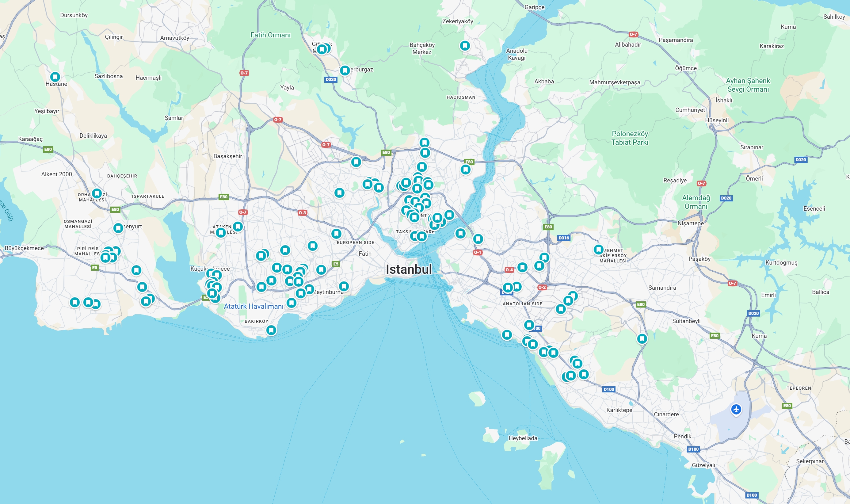Open the marker at Orhangazi Mahallesi
This screenshot has height=504, width=850.
pos(97,193)
